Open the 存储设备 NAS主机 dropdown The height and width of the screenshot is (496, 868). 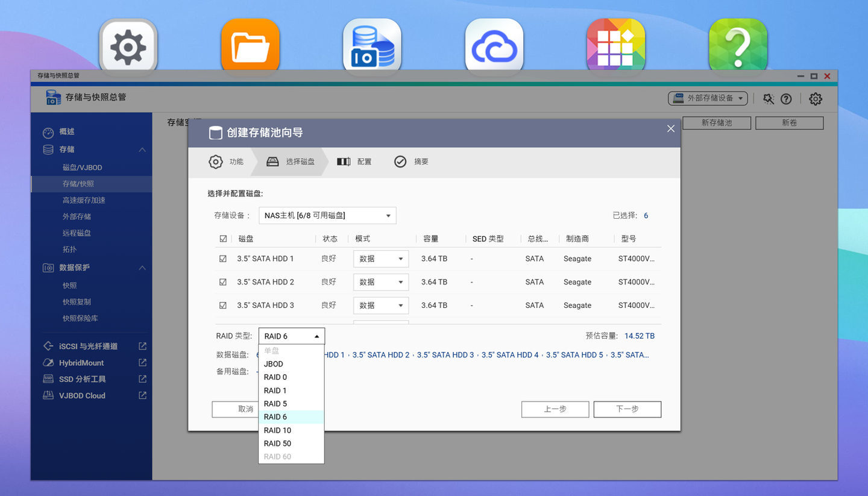pos(327,215)
